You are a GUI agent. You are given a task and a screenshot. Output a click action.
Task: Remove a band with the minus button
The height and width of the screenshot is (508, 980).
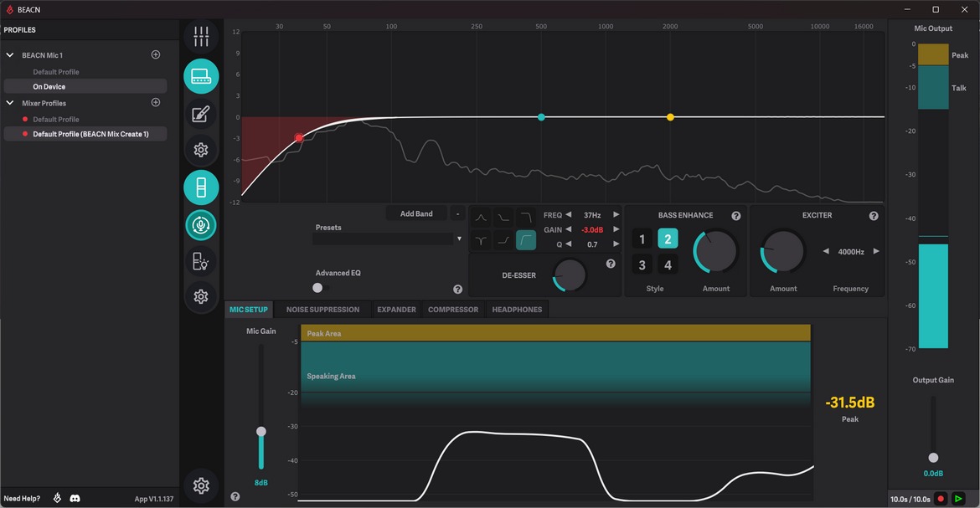pyautogui.click(x=458, y=213)
